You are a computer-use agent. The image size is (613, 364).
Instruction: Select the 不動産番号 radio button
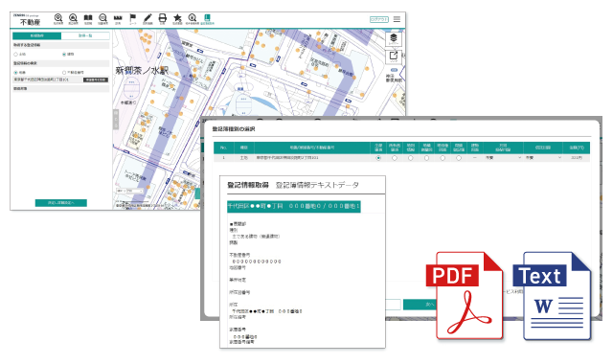point(64,73)
